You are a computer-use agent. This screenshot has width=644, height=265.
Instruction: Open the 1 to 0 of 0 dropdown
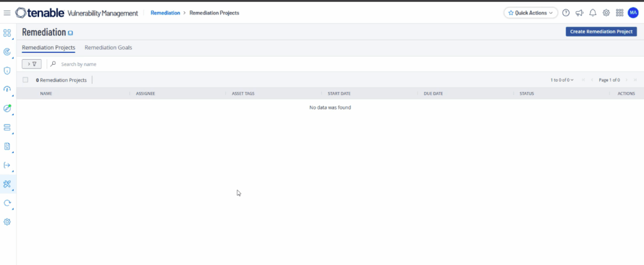(562, 80)
